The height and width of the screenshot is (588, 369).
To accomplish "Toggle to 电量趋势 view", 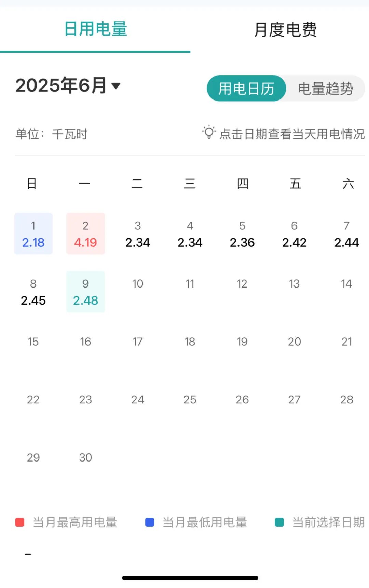I will click(325, 89).
